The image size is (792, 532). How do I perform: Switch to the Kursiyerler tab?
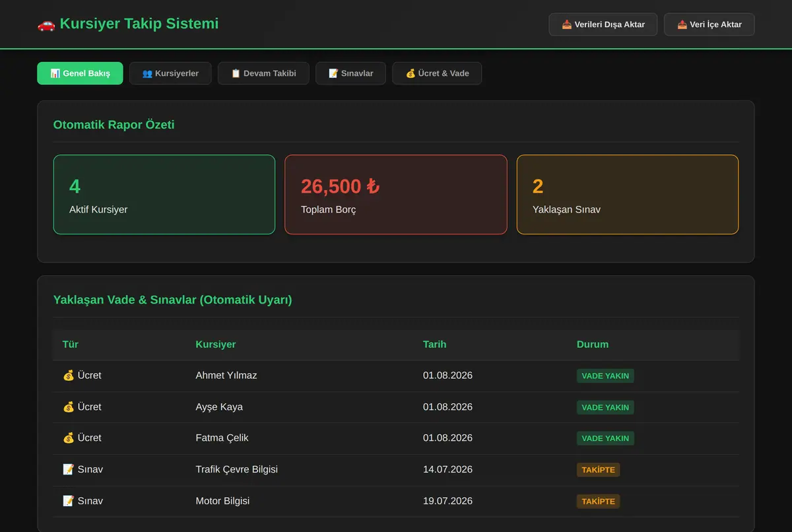170,73
